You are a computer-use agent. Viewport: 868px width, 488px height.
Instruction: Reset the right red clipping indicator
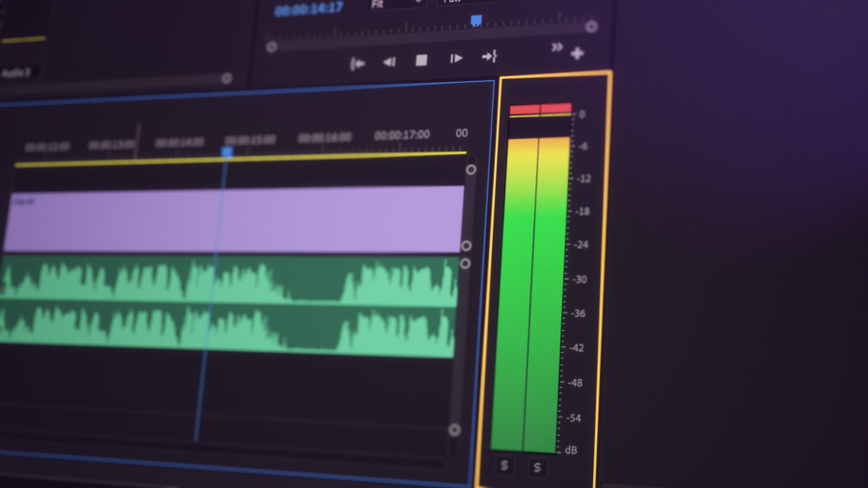(x=556, y=107)
